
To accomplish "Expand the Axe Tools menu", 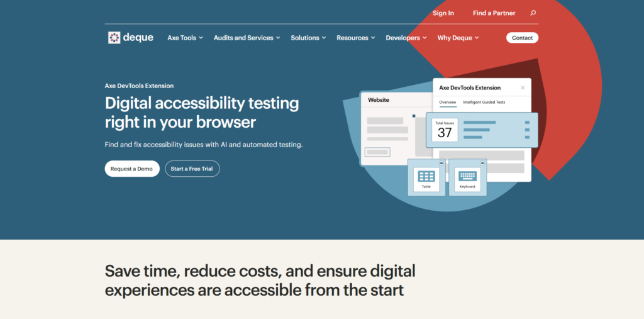I will 186,38.
